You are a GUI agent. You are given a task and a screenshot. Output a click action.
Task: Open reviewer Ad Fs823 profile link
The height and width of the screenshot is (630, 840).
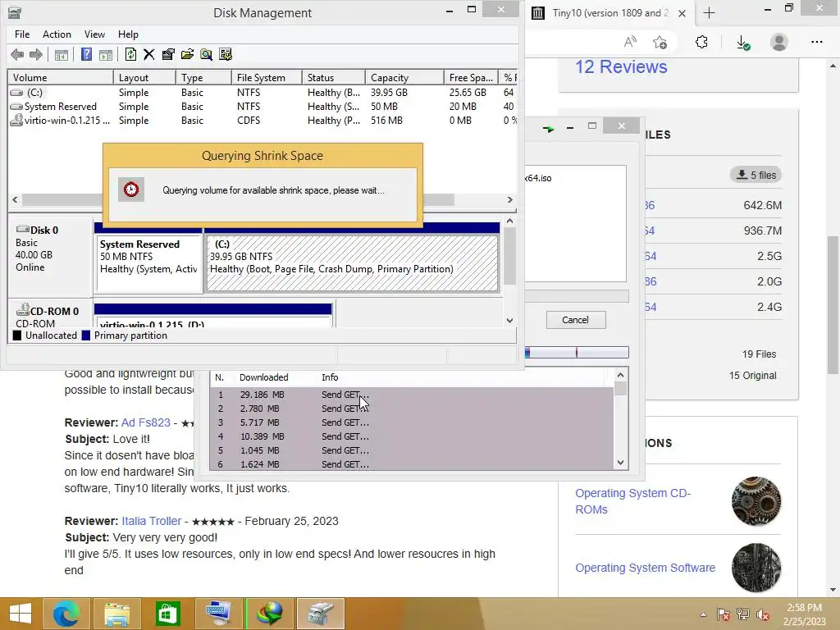click(x=146, y=422)
